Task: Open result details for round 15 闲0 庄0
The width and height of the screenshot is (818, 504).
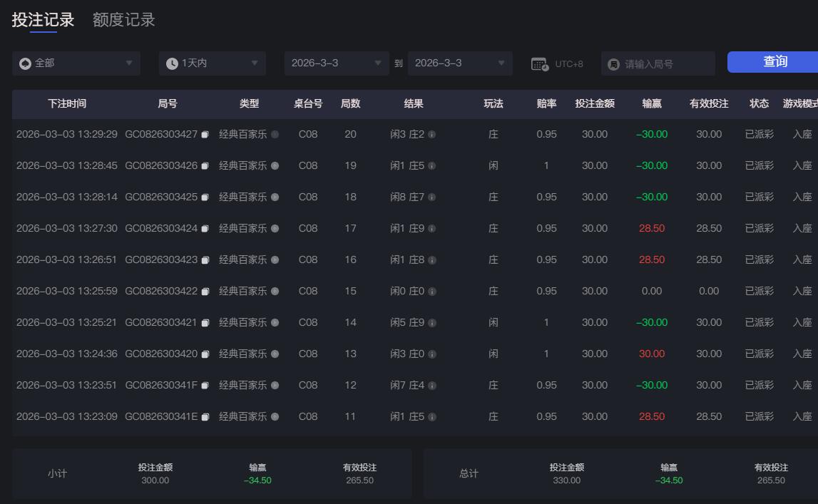Action: pyautogui.click(x=432, y=291)
